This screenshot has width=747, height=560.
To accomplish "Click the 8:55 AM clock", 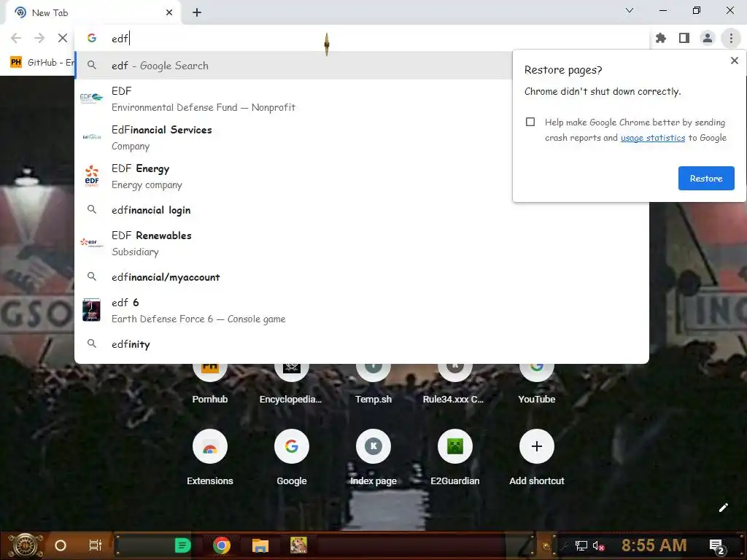I will [654, 545].
